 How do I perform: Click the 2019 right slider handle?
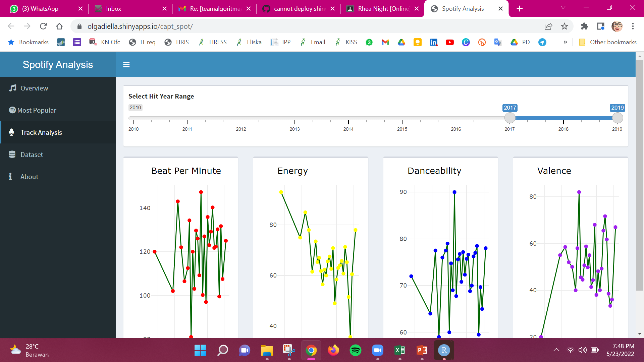[617, 118]
